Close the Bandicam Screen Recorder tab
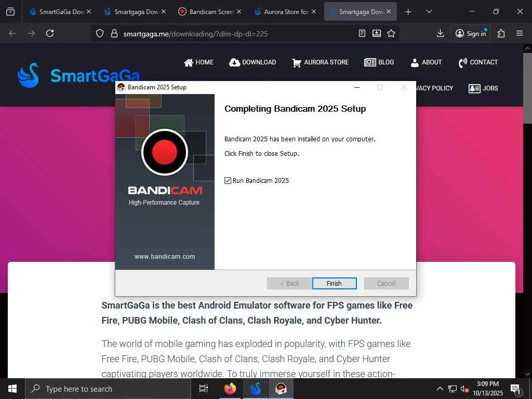Image resolution: width=532 pixels, height=399 pixels. tap(239, 11)
